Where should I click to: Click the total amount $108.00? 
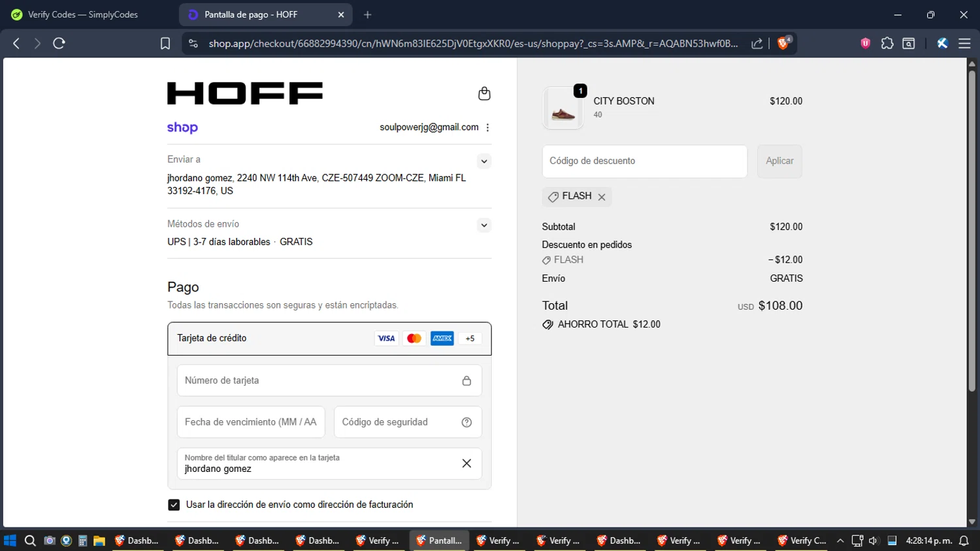[780, 305]
